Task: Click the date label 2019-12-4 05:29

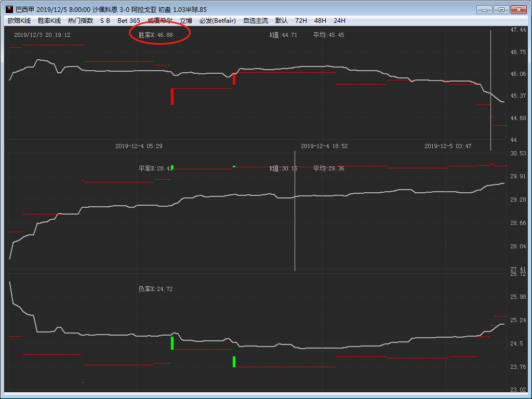Action: [139, 146]
